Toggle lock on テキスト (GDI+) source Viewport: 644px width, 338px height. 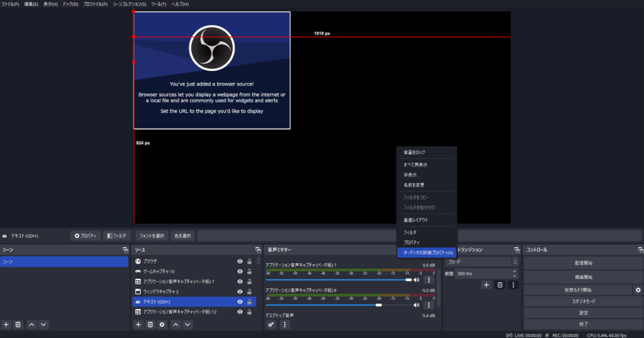[249, 302]
